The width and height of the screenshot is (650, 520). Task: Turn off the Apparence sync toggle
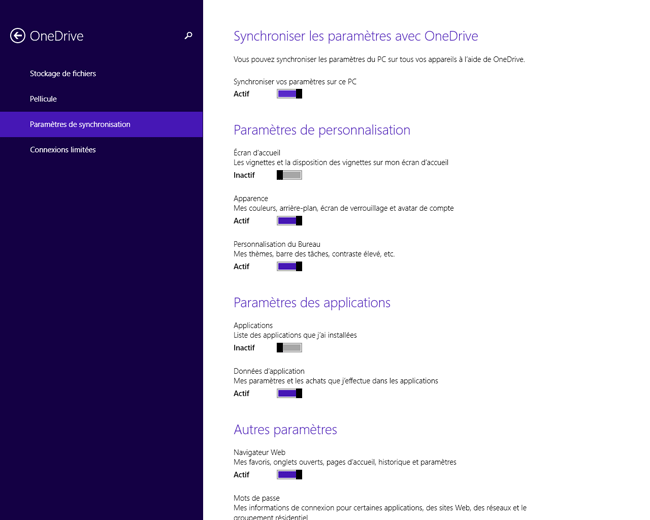289,221
